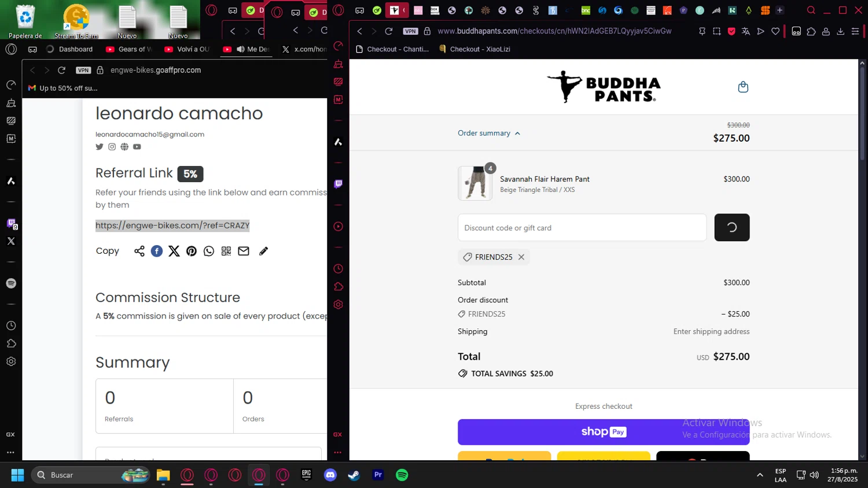Open settings gear in the left Opera sidebar

(11, 361)
